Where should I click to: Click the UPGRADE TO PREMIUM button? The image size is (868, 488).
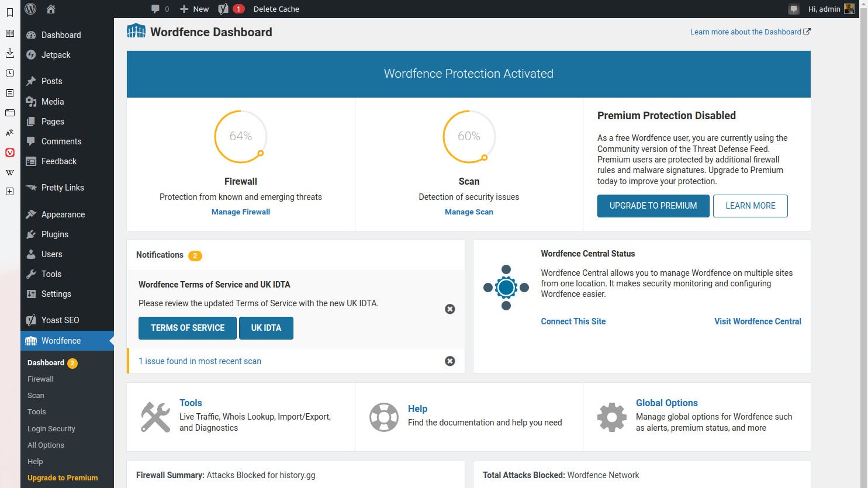tap(653, 206)
